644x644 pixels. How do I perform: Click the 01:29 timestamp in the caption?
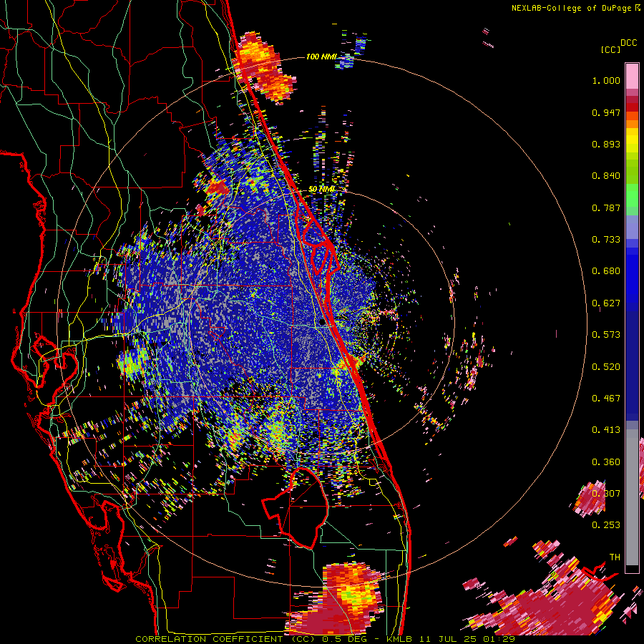pyautogui.click(x=499, y=639)
